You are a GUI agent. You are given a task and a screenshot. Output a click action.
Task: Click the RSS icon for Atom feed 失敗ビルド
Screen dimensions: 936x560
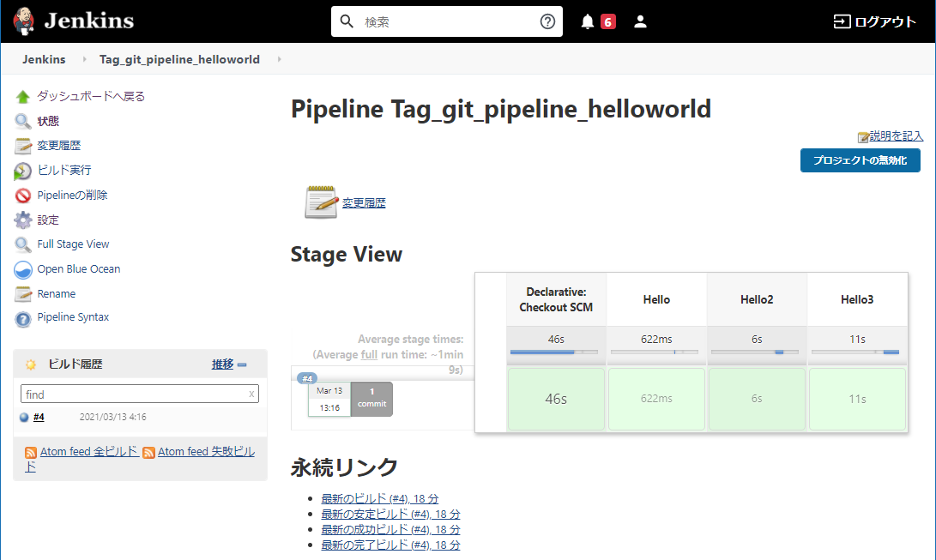pyautogui.click(x=148, y=453)
